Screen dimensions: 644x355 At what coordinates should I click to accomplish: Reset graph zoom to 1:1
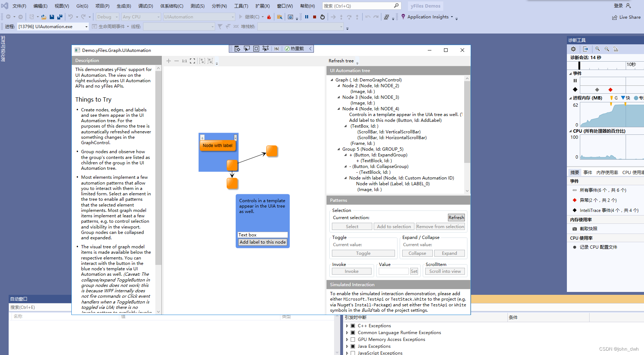coord(184,61)
